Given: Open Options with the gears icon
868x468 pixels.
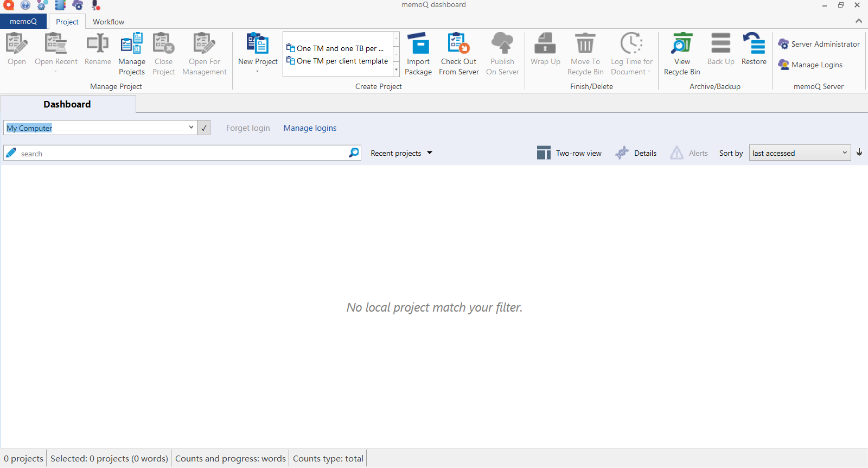Looking at the screenshot, I should (43, 5).
